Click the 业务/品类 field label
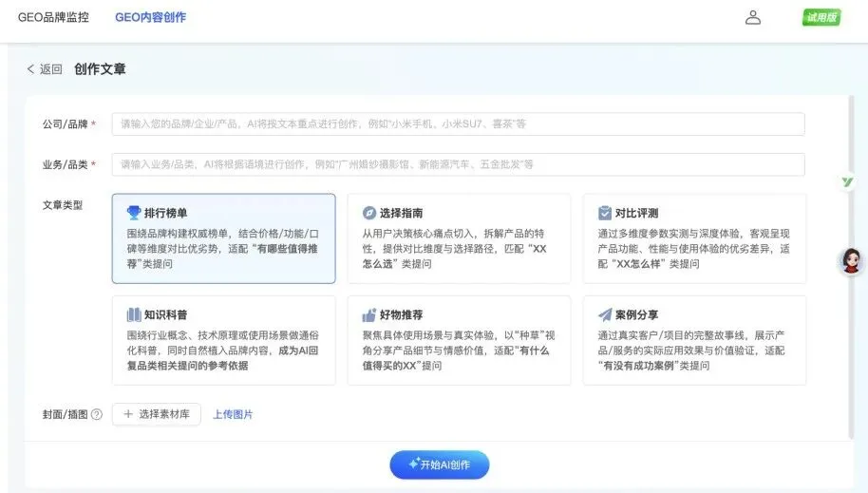The width and height of the screenshot is (868, 493). [65, 164]
